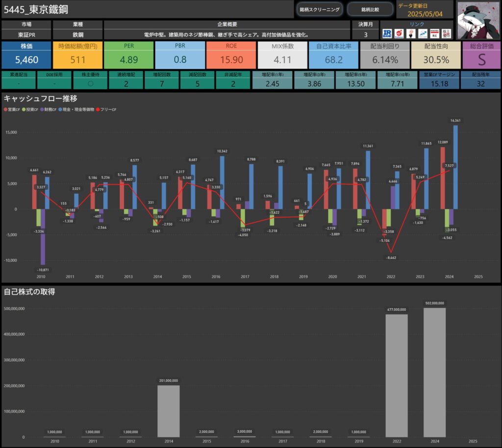Image resolution: width=502 pixels, height=448 pixels.
Task: Open the red Kabutan link icon
Action: [x=399, y=34]
